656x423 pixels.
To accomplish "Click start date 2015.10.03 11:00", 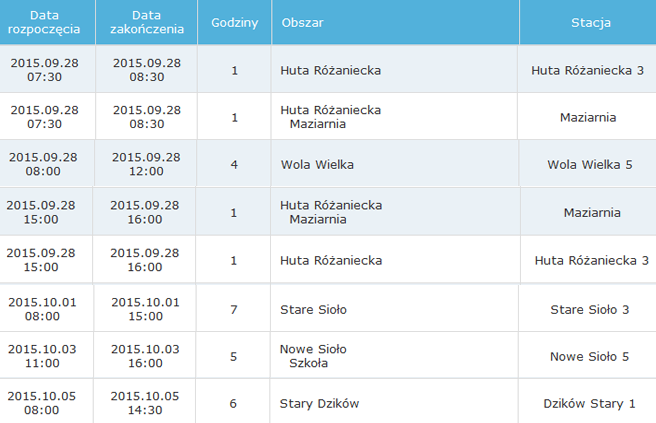I will (42, 356).
